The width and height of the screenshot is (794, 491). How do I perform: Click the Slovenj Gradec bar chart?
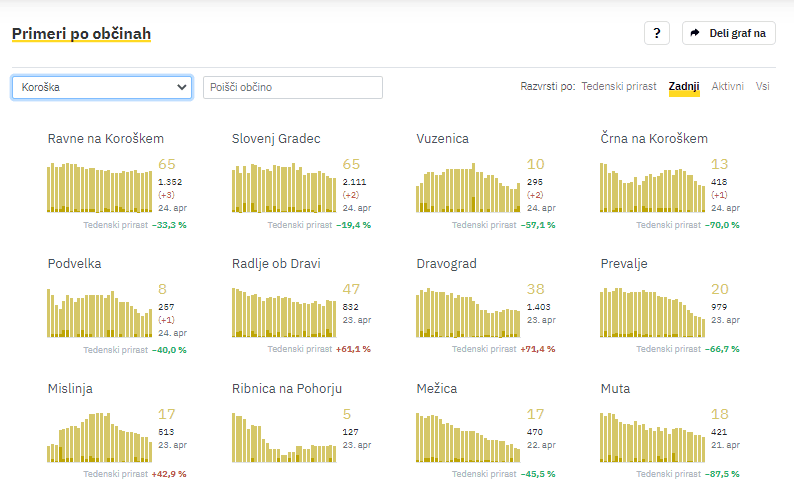(283, 188)
